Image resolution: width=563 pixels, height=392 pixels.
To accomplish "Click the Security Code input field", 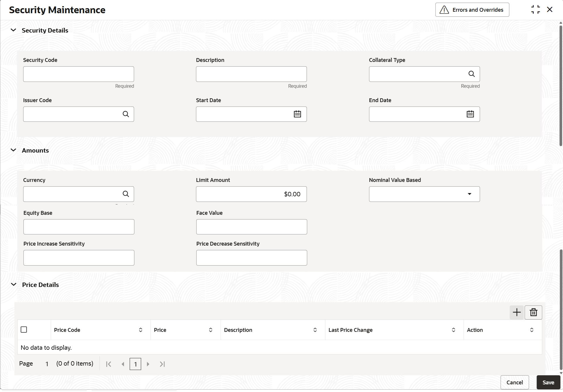I will (x=79, y=74).
